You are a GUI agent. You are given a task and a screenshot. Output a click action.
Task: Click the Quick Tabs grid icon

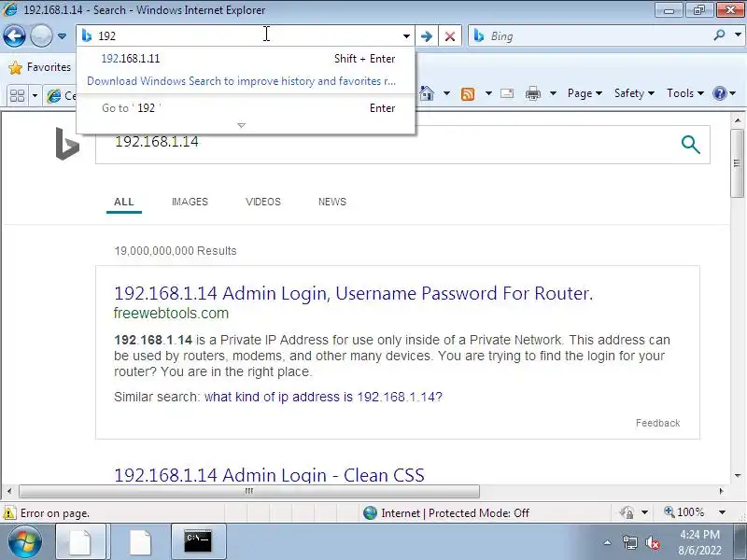tap(17, 95)
